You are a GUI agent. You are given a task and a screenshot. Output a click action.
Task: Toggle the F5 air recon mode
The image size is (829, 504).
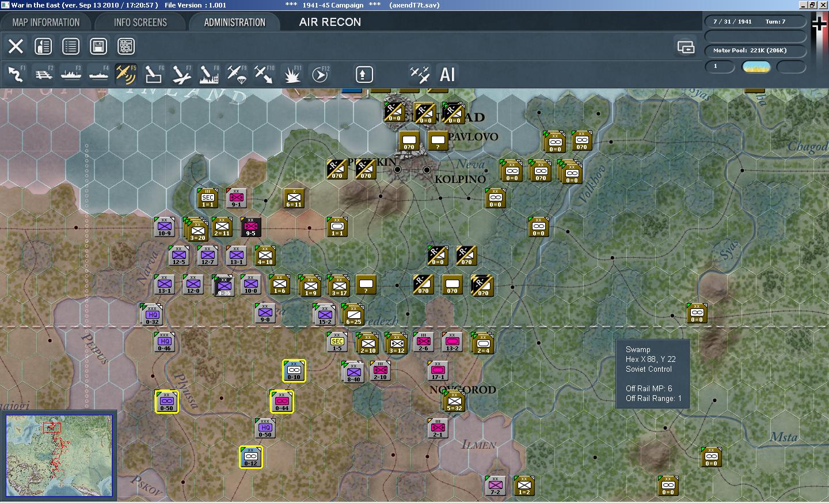click(126, 74)
